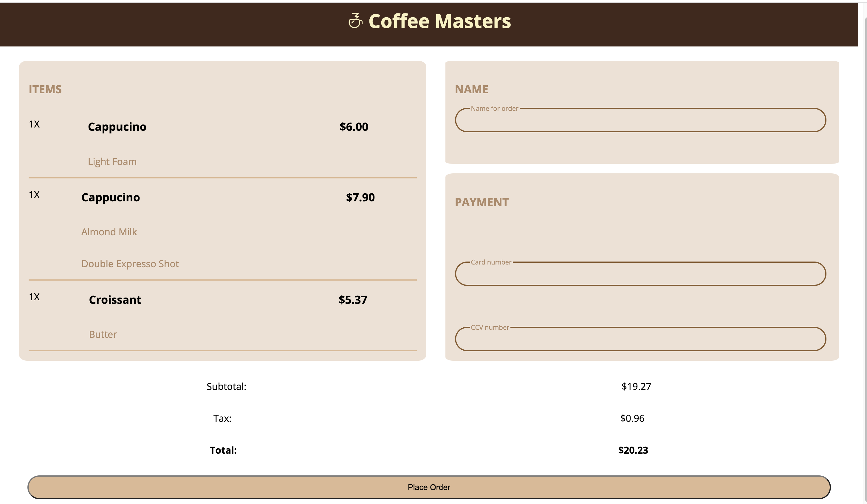Click the Butter option text
This screenshot has width=867, height=504.
[x=103, y=335]
